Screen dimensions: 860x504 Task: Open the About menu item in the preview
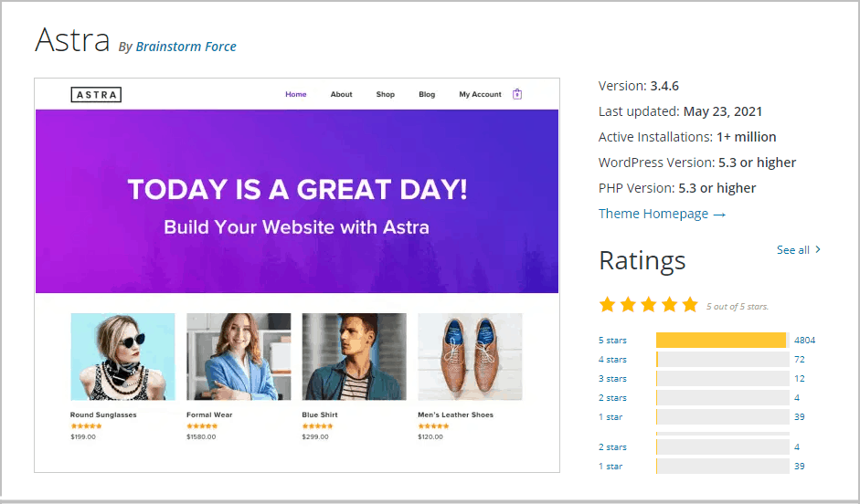(x=341, y=94)
